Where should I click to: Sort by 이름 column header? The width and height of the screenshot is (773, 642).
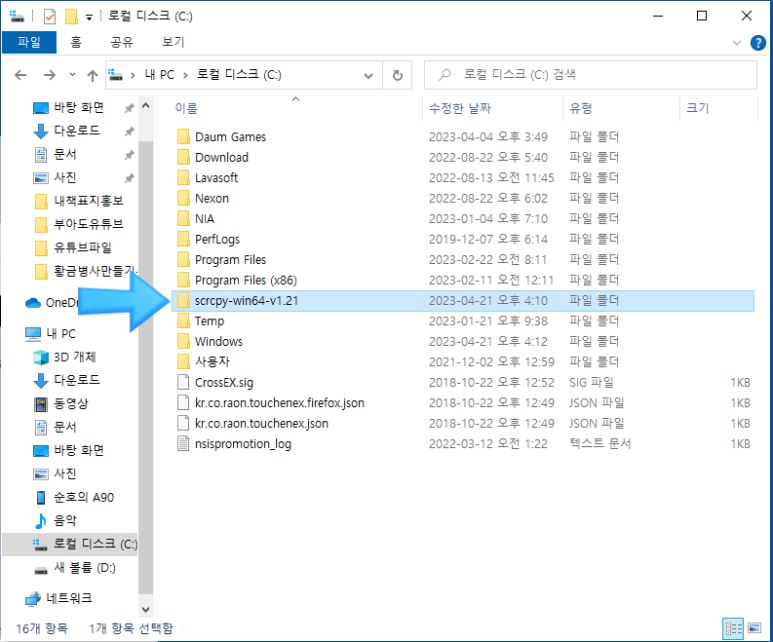pyautogui.click(x=186, y=108)
